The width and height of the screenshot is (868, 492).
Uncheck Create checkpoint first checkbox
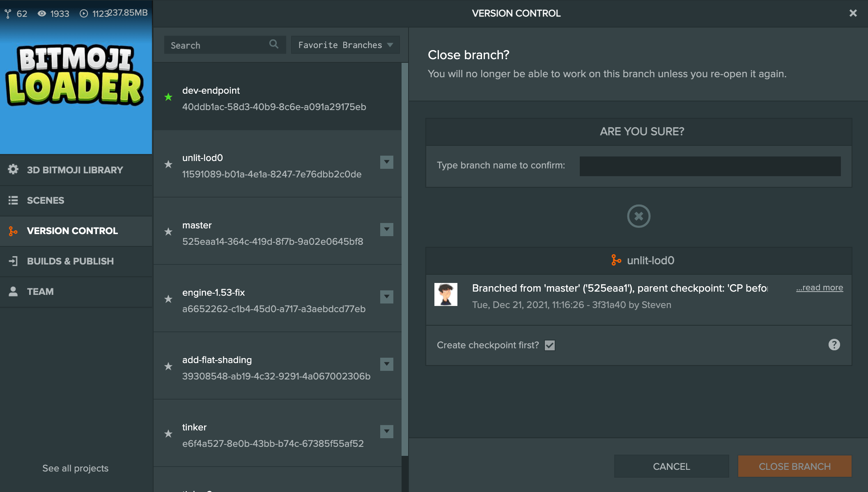[x=549, y=345]
